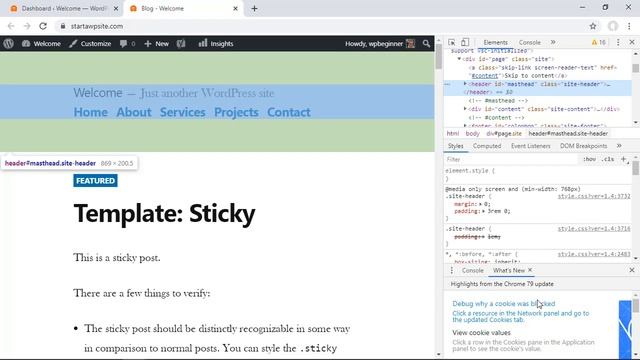Select html in the breadcrumb

point(452,133)
